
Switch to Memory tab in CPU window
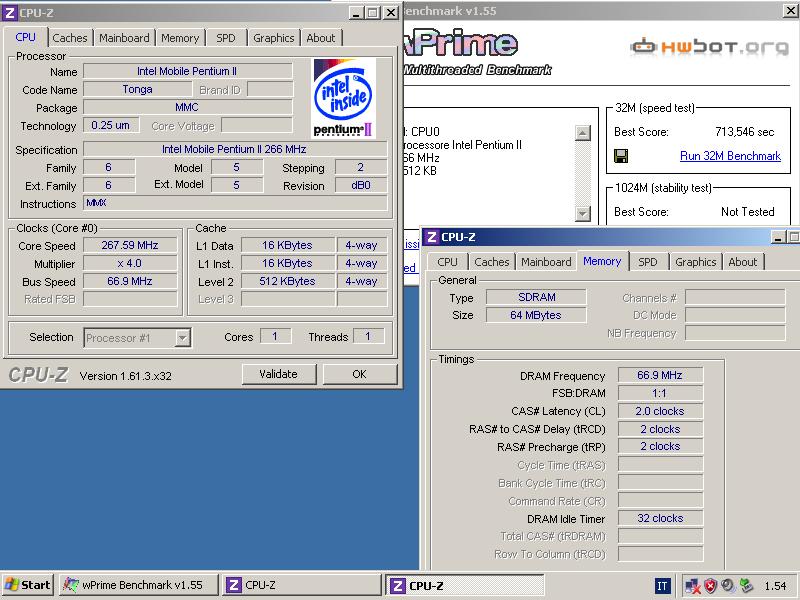180,38
